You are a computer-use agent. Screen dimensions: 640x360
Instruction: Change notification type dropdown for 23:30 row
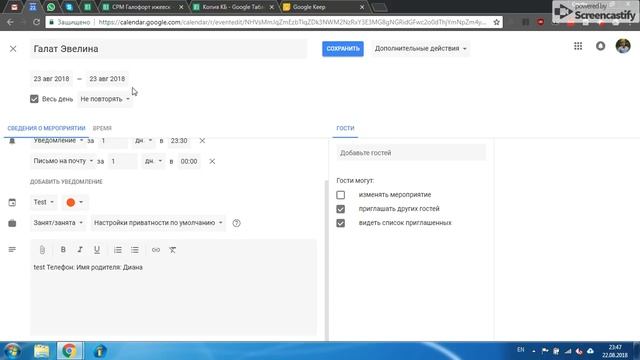(58, 141)
